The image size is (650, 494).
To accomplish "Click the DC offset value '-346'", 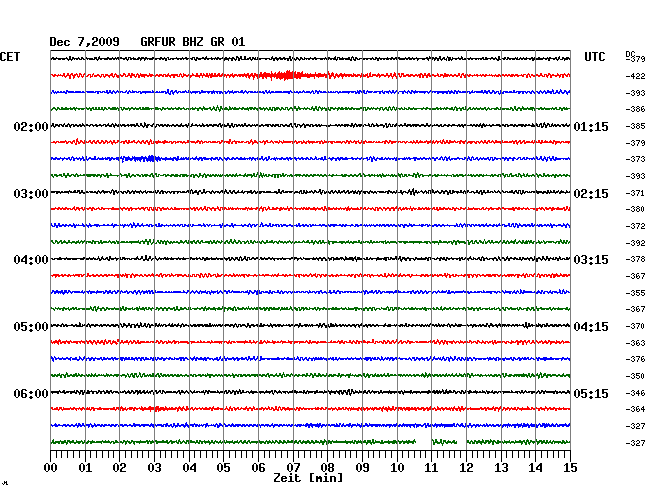I will [x=635, y=393].
